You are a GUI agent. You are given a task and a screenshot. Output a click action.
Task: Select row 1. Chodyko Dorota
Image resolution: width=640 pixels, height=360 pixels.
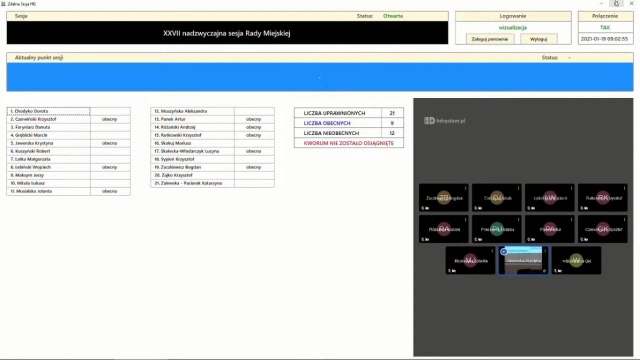(x=69, y=111)
